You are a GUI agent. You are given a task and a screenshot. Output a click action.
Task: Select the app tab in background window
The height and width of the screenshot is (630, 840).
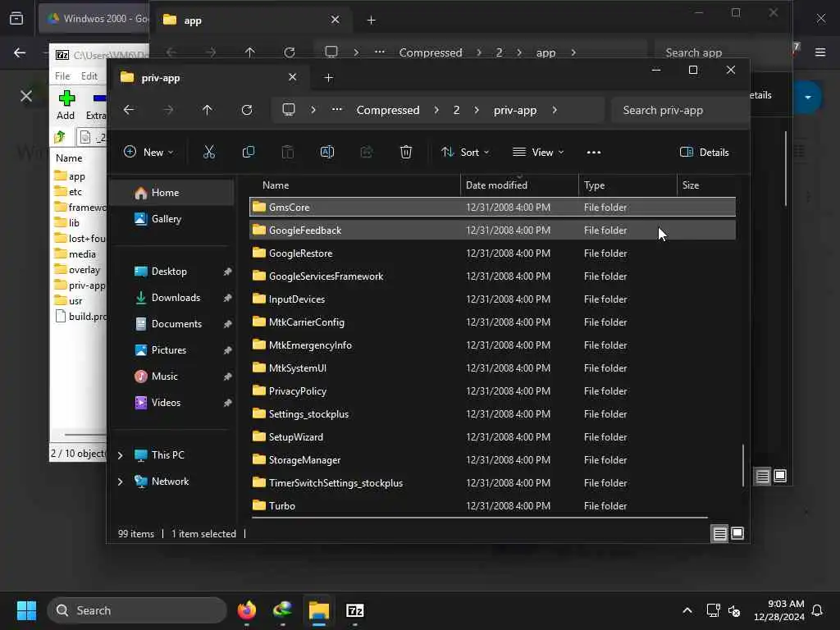tap(252, 21)
